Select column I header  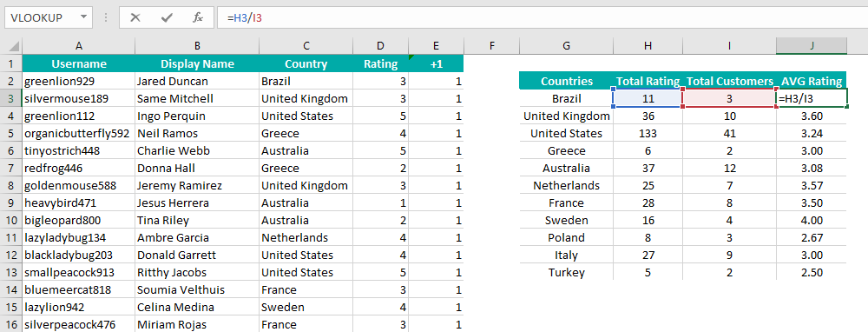pyautogui.click(x=730, y=46)
